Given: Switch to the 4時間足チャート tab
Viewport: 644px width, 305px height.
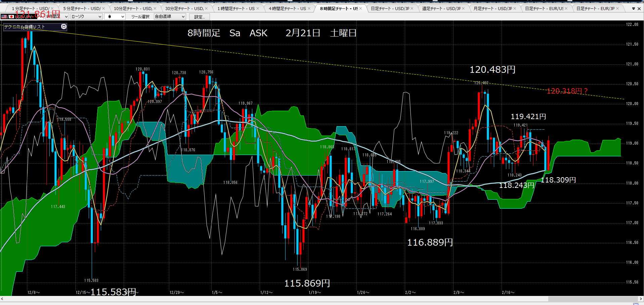Looking at the screenshot, I should coord(287,9).
